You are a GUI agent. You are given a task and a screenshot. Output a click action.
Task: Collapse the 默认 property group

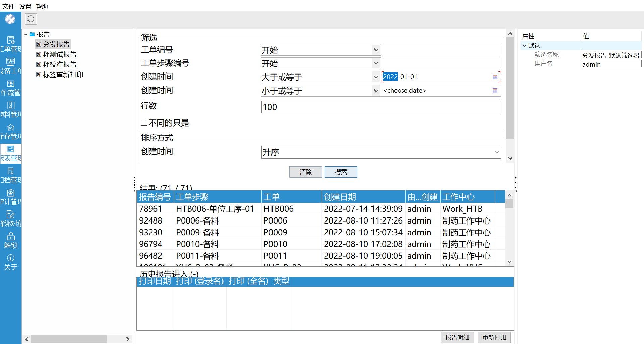[524, 46]
